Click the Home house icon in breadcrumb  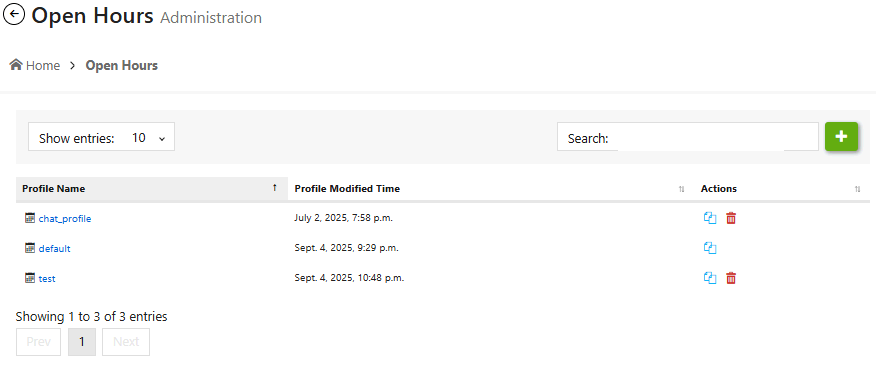point(16,65)
